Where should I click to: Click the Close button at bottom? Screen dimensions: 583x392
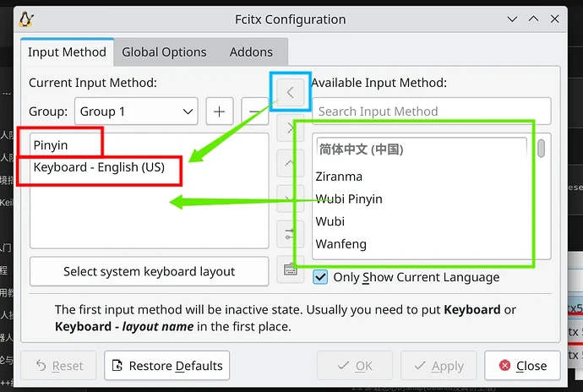click(x=522, y=366)
